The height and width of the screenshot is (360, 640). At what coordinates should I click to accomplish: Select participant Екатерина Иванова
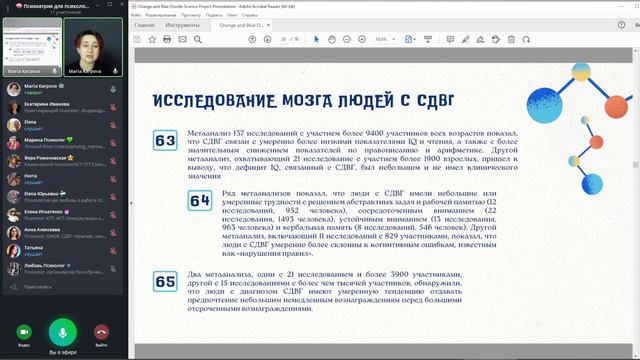point(62,107)
